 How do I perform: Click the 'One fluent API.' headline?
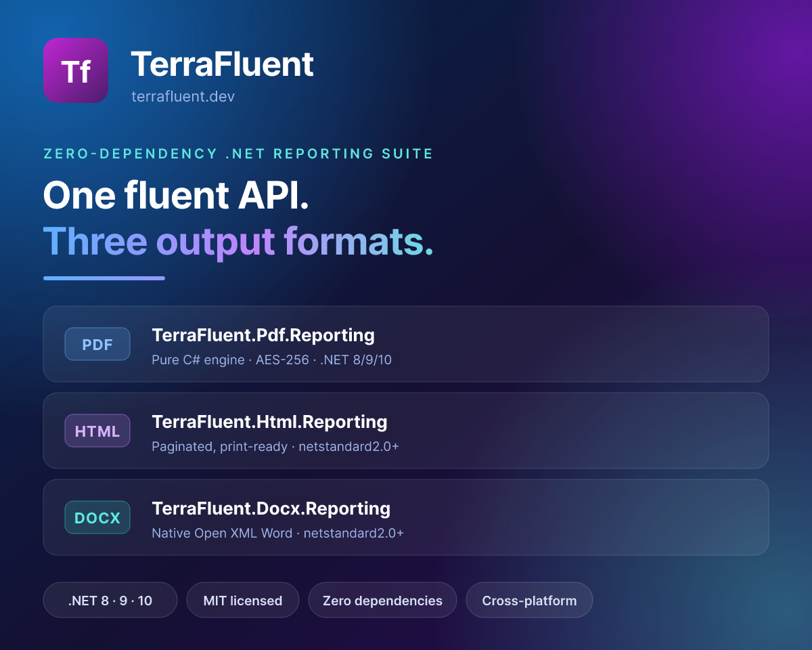tap(176, 196)
